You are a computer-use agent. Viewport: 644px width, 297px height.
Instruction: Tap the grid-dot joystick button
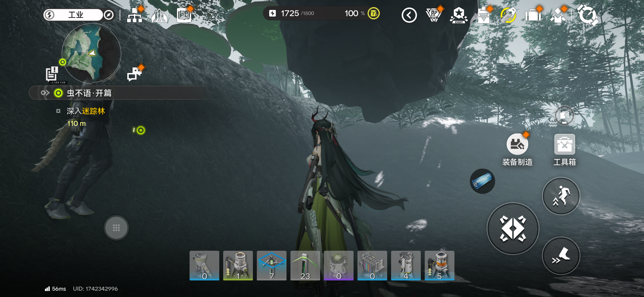(x=116, y=228)
